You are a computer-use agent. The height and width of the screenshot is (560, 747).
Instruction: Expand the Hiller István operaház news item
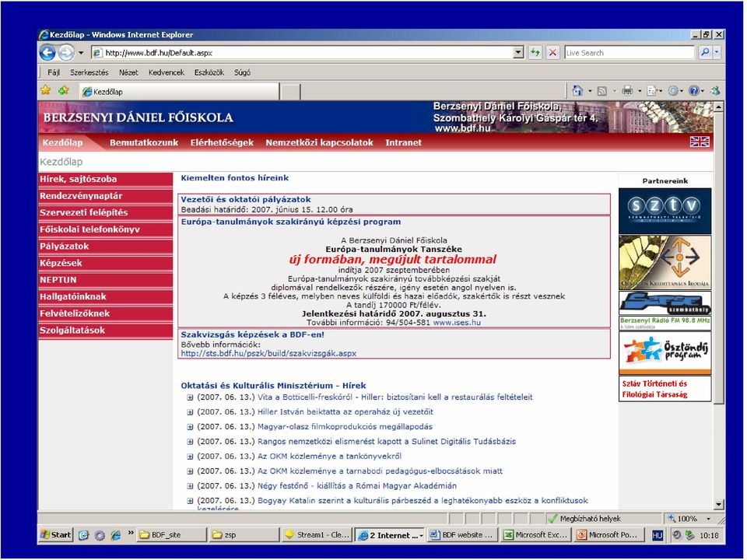click(190, 412)
